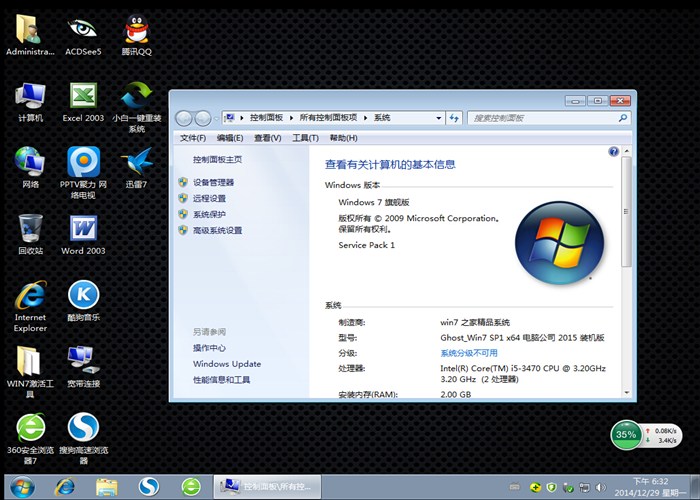Click the scrollbar down arrow
Screen dimensions: 700x500
(x=626, y=393)
